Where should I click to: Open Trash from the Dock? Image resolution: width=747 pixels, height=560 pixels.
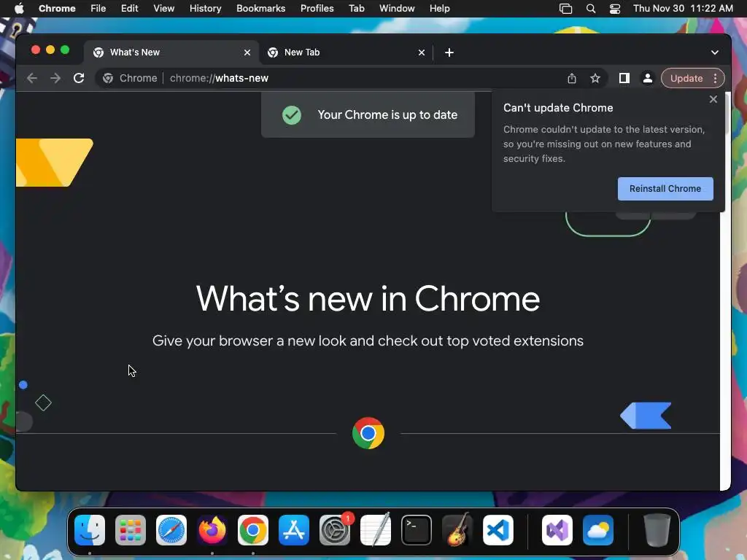[x=657, y=529]
